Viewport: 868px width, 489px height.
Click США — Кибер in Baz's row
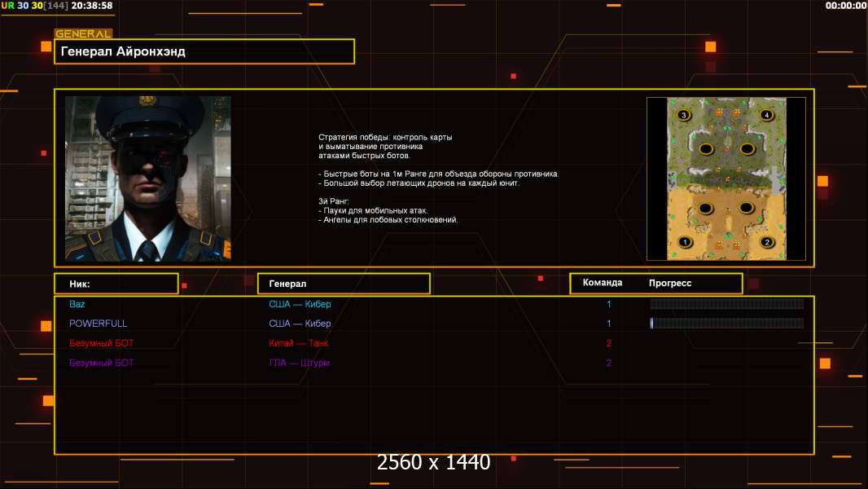[300, 304]
